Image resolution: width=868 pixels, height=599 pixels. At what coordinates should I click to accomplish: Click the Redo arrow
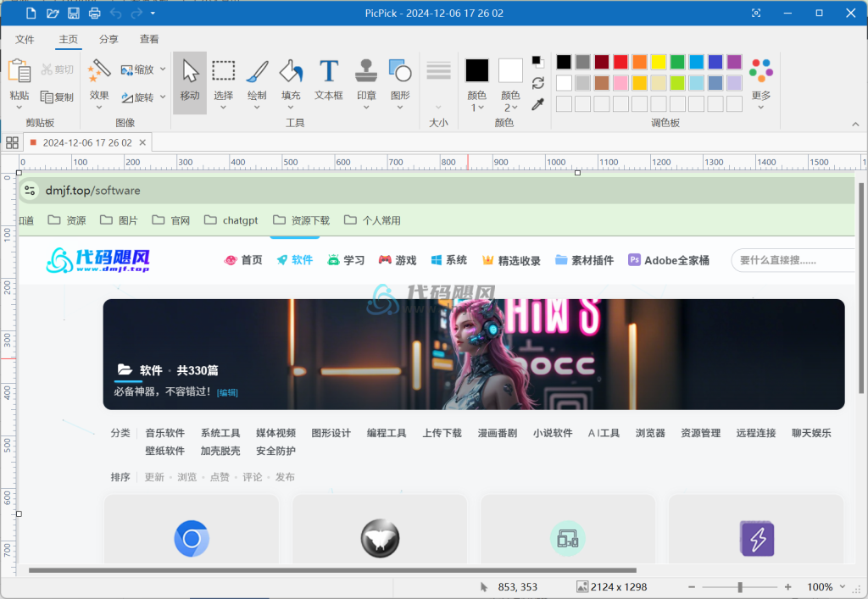tap(136, 13)
